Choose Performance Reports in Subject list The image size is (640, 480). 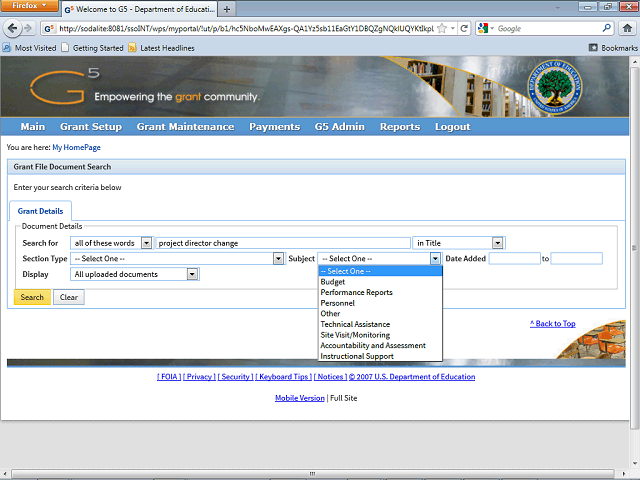pyautogui.click(x=380, y=292)
